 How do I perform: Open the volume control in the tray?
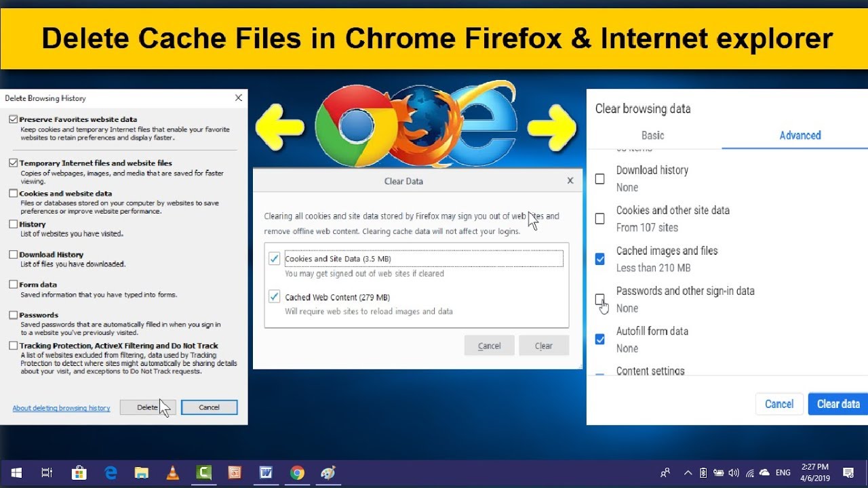tap(734, 472)
